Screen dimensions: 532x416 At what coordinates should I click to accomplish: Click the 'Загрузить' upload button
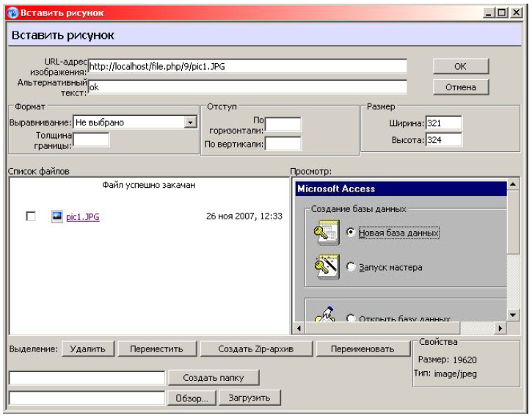(249, 398)
